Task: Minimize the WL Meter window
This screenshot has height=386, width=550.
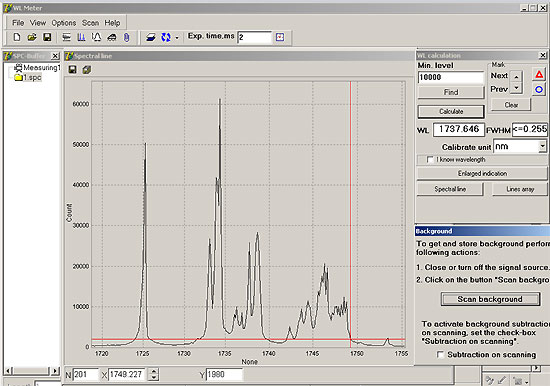Action: (x=524, y=8)
